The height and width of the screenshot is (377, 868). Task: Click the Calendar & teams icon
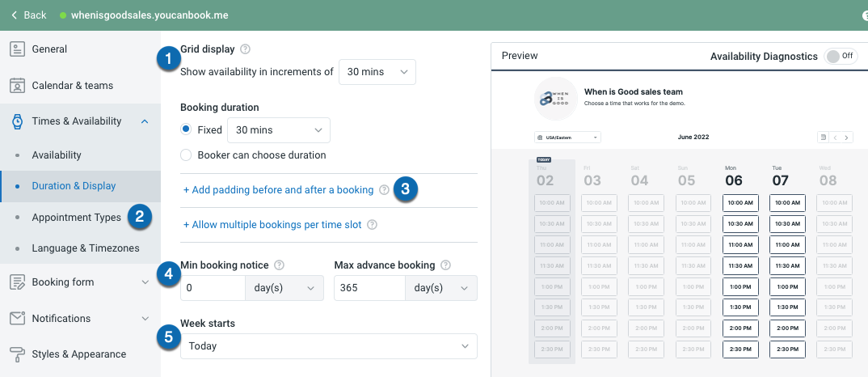17,85
